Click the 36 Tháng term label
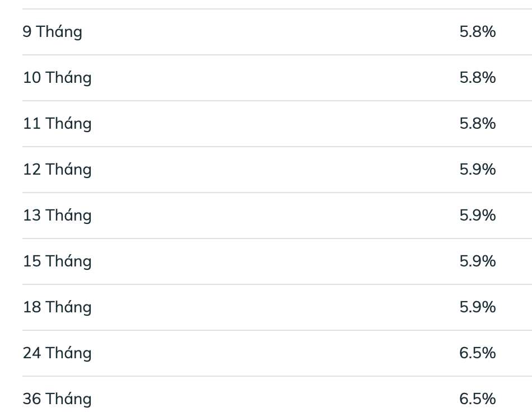Image resolution: width=532 pixels, height=412 pixels. tap(57, 399)
